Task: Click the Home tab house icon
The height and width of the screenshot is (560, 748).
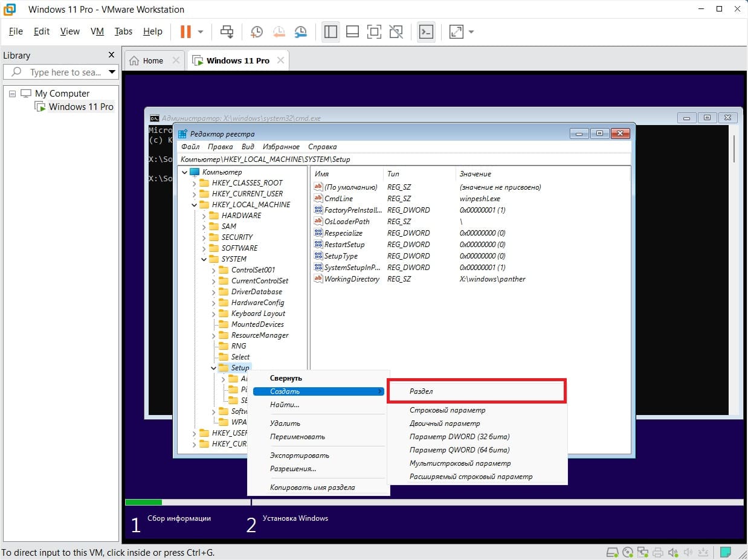Action: pyautogui.click(x=134, y=60)
